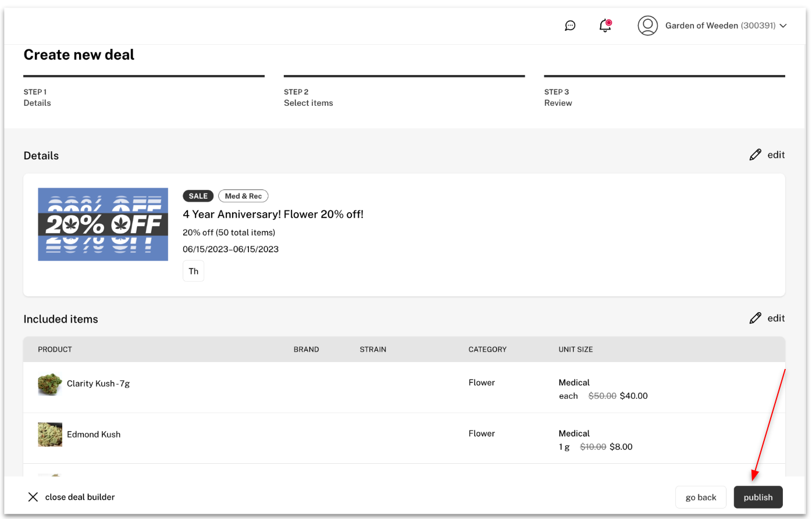Click the go back button
812x519 pixels.
coord(701,497)
